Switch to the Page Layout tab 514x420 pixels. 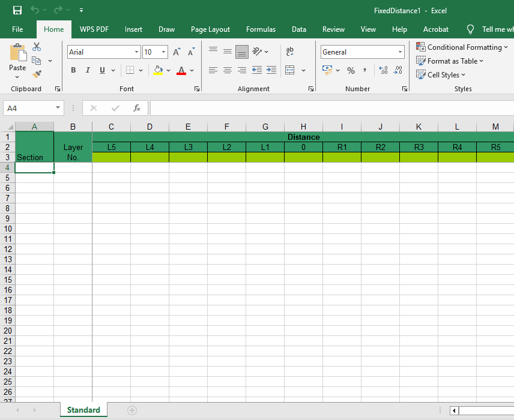(210, 29)
